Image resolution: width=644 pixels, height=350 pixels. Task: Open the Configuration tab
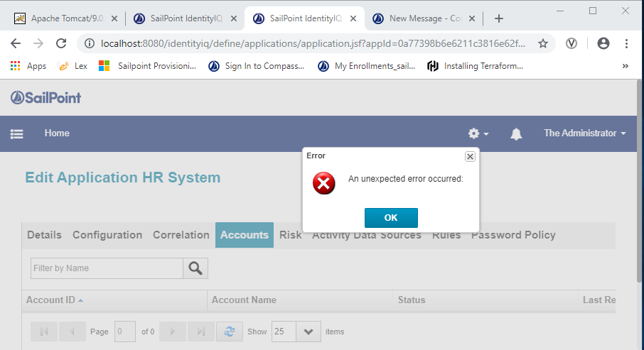pyautogui.click(x=107, y=235)
